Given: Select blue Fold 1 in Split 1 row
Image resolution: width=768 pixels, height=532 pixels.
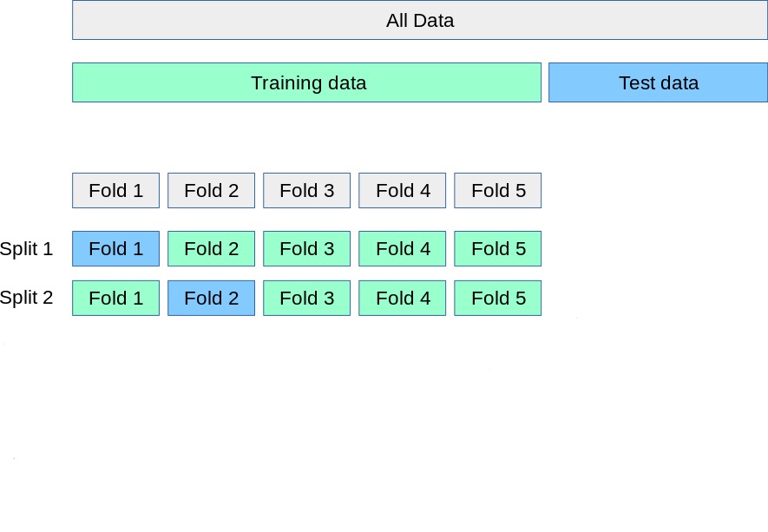Looking at the screenshot, I should pos(115,249).
